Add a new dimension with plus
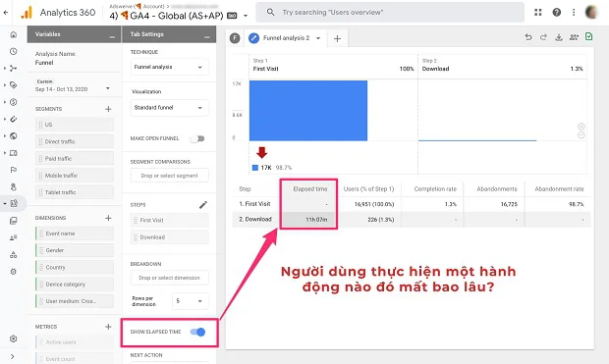Viewport: 609px width, 364px height. [108, 218]
